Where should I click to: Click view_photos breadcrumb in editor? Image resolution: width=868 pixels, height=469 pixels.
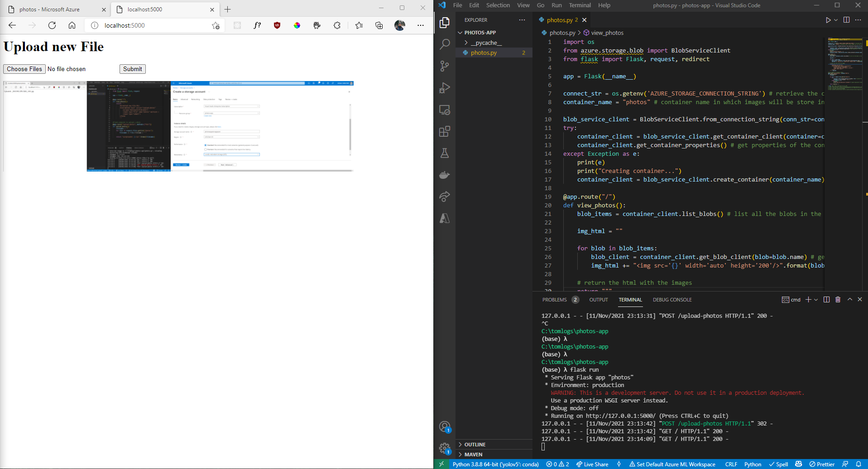604,33
